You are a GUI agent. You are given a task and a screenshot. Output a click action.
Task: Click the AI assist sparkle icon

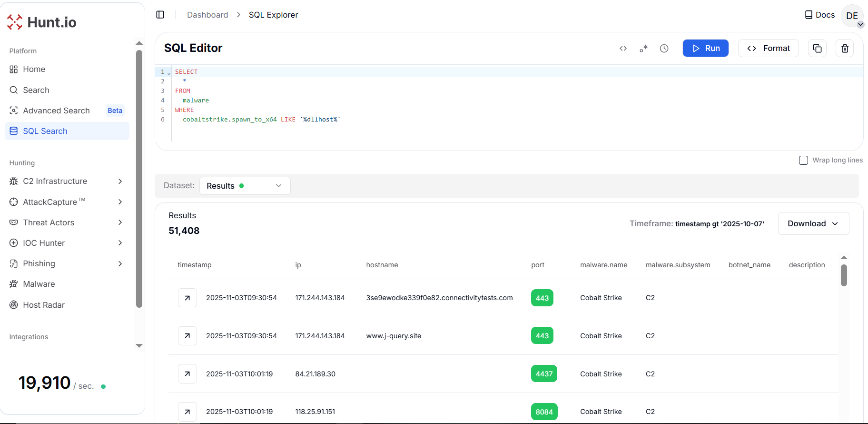[x=643, y=49]
